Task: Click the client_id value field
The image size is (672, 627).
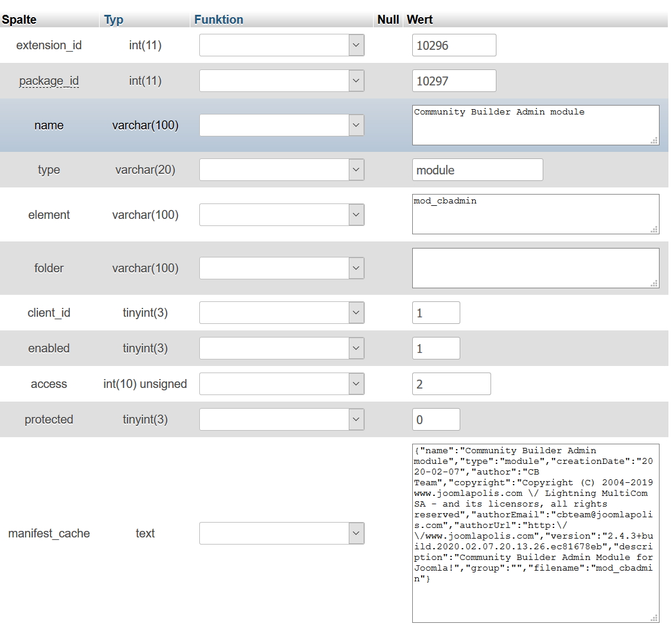Action: [436, 313]
